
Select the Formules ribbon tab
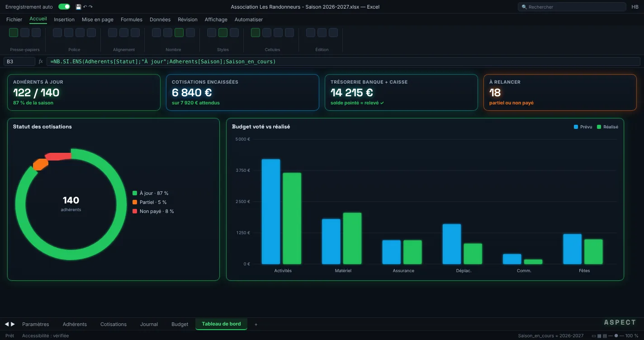(132, 19)
